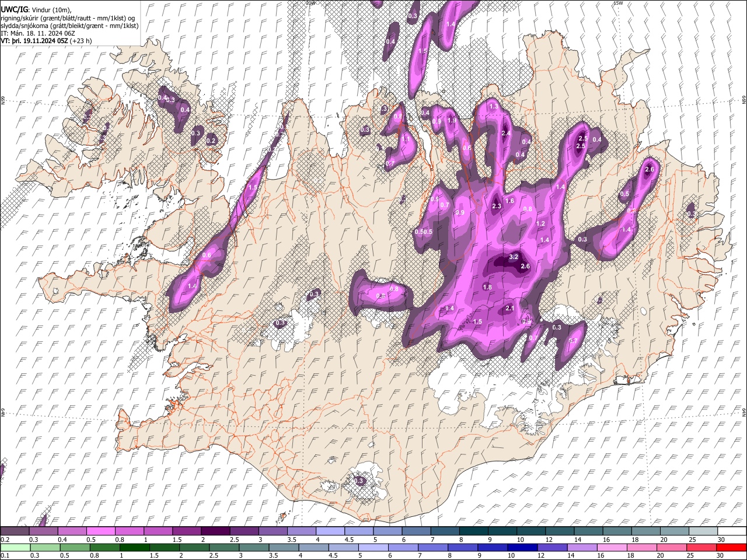Click the '1.1' value label
747x560 pixels.
[x=405, y=139]
